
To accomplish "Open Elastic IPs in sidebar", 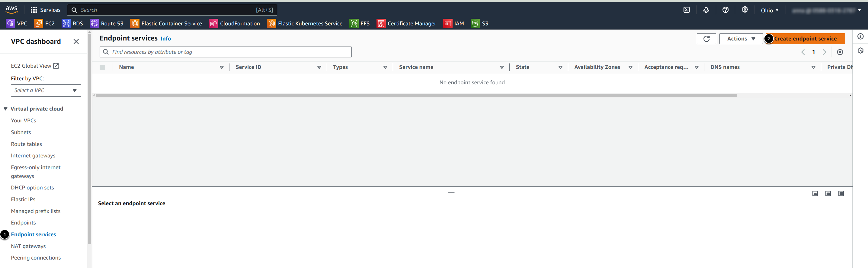I will pyautogui.click(x=23, y=200).
